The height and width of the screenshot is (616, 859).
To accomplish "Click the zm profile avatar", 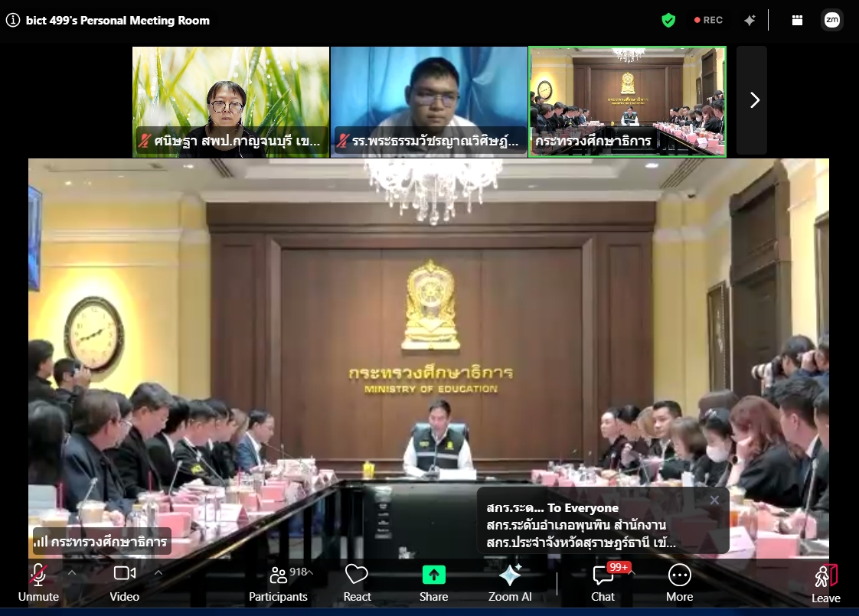I will pyautogui.click(x=832, y=20).
